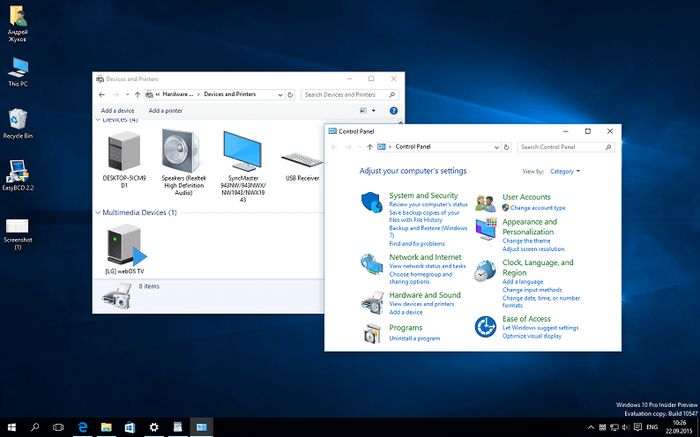The height and width of the screenshot is (437, 700).
Task: Click Add a printer toolbar command
Action: [165, 110]
